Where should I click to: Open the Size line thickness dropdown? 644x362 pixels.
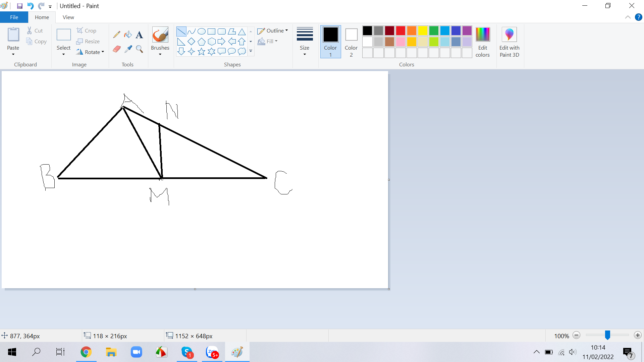tap(305, 41)
